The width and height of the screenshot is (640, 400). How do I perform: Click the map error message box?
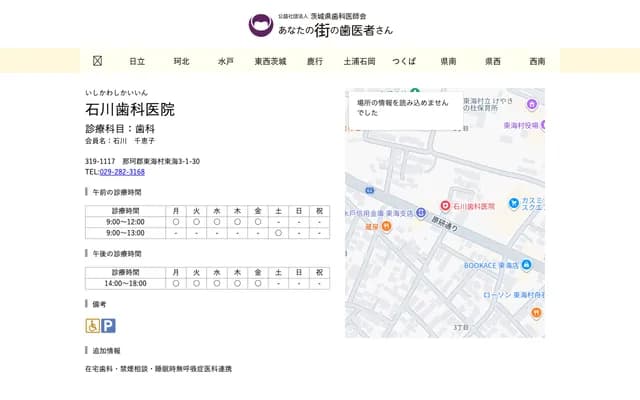click(406, 110)
